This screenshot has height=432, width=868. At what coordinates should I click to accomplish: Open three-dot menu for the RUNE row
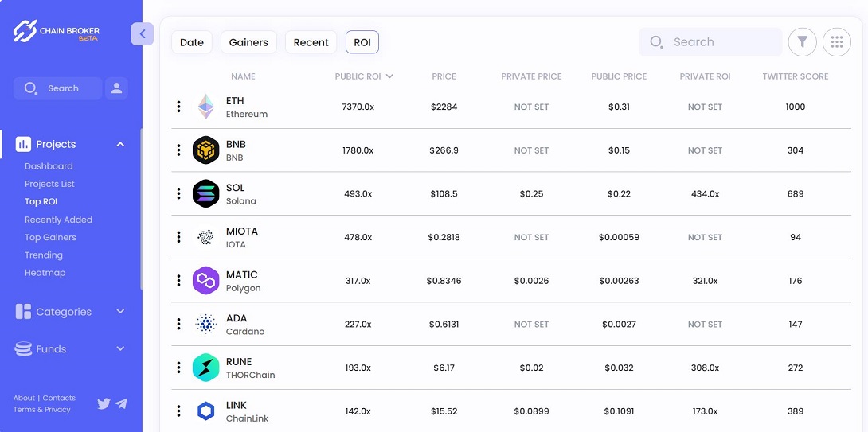tap(178, 368)
